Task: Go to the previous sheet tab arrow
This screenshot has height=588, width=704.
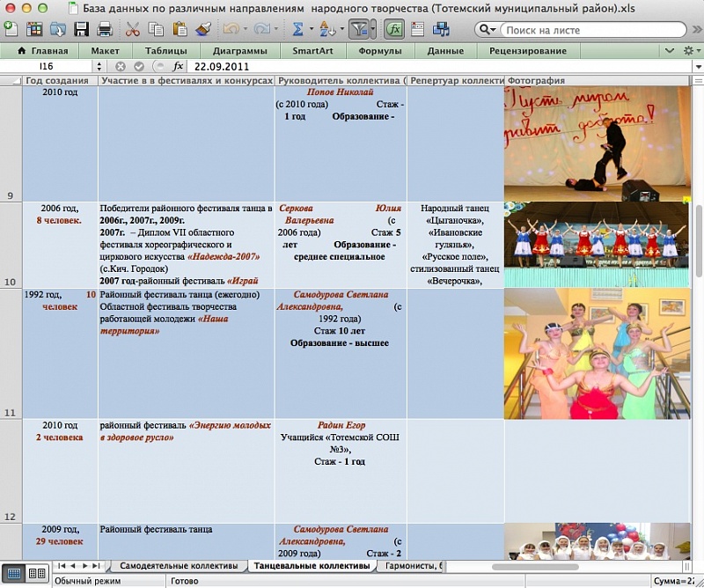Action: [73, 565]
